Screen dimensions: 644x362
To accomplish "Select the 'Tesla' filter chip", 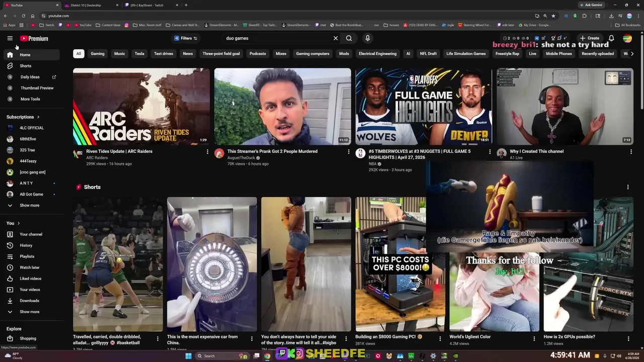I will click(139, 54).
